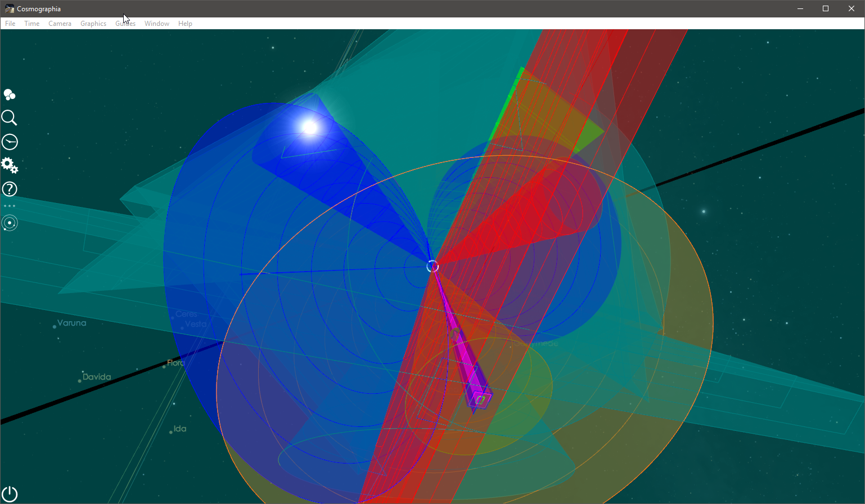Select the Ceres label
The width and height of the screenshot is (865, 504).
coord(186,314)
